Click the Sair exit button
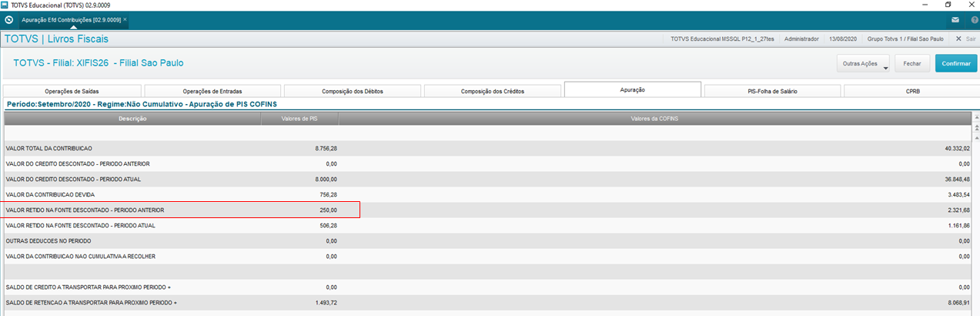Viewport: 980px width, 316px height. click(x=966, y=39)
